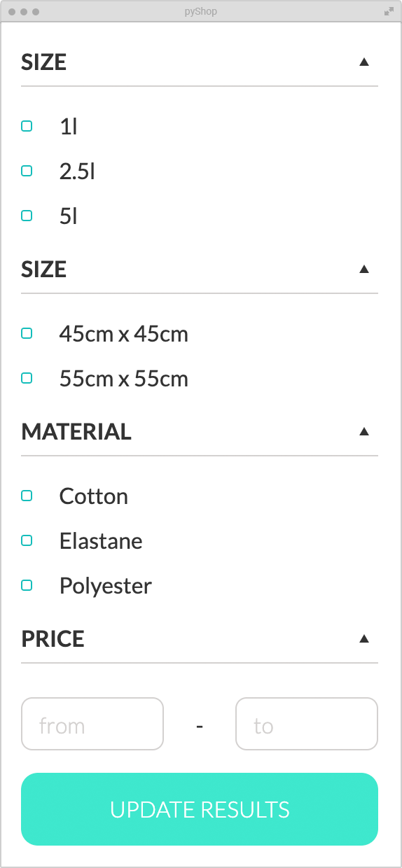402x868 pixels.
Task: Collapse the MATERIAL section arrow
Action: pyautogui.click(x=363, y=431)
